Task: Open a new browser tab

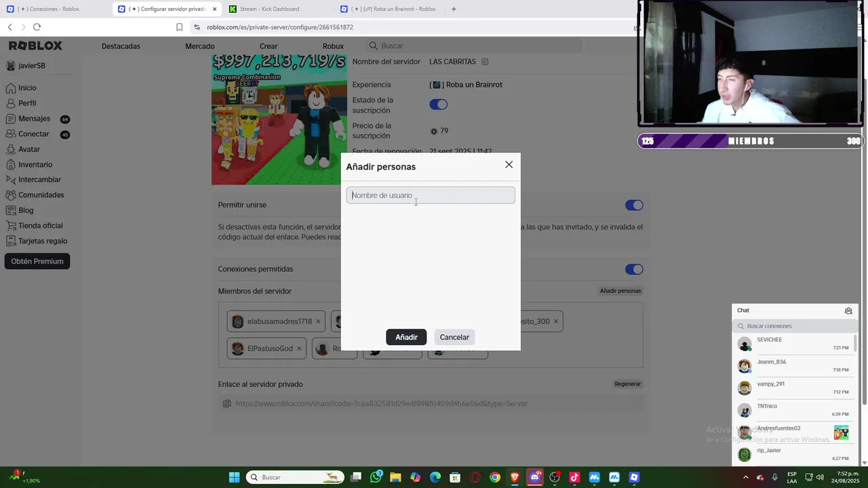Action: tap(454, 9)
